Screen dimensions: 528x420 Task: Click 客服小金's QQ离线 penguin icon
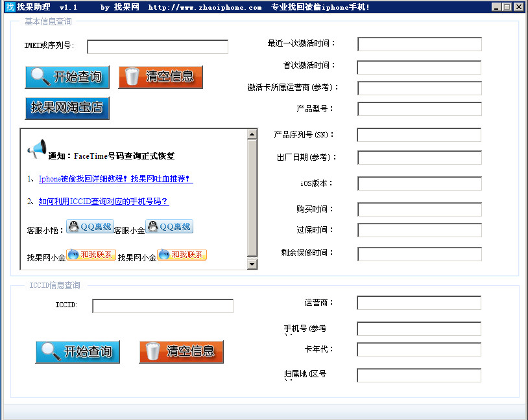[x=153, y=226]
